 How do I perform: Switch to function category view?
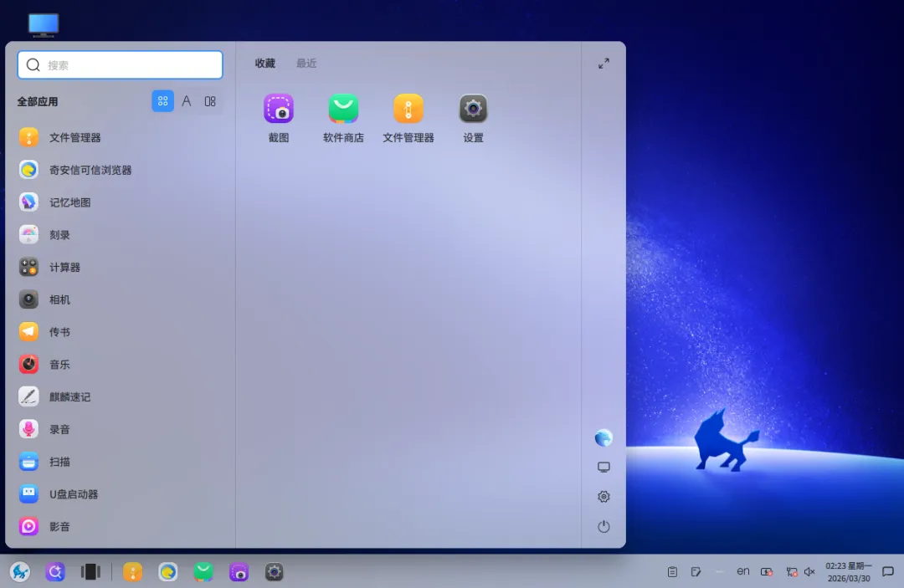point(210,101)
